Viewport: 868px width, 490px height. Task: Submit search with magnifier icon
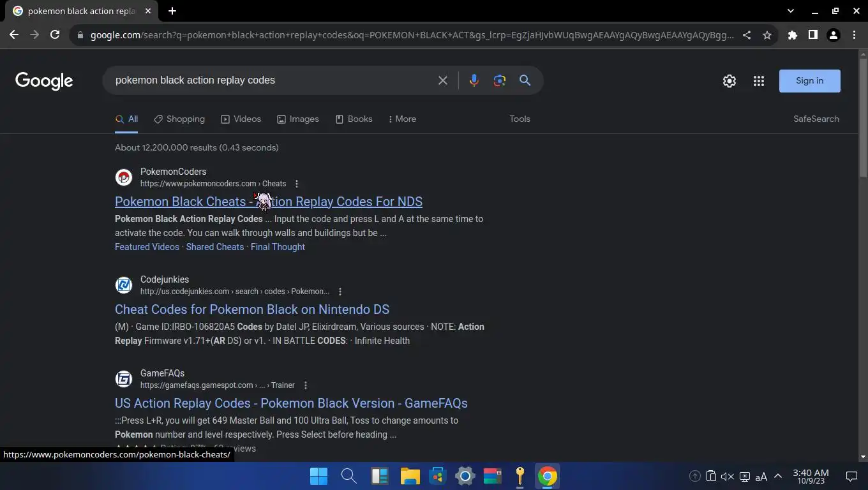[525, 80]
